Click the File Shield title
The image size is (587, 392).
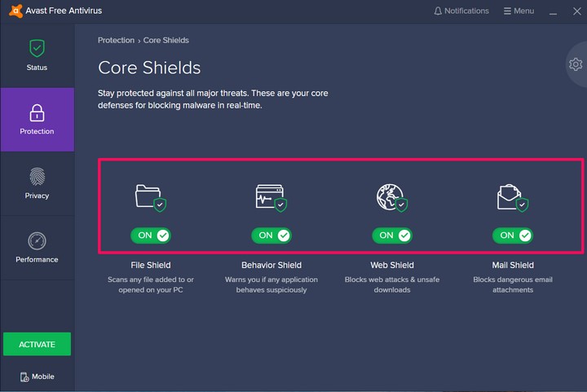[151, 265]
